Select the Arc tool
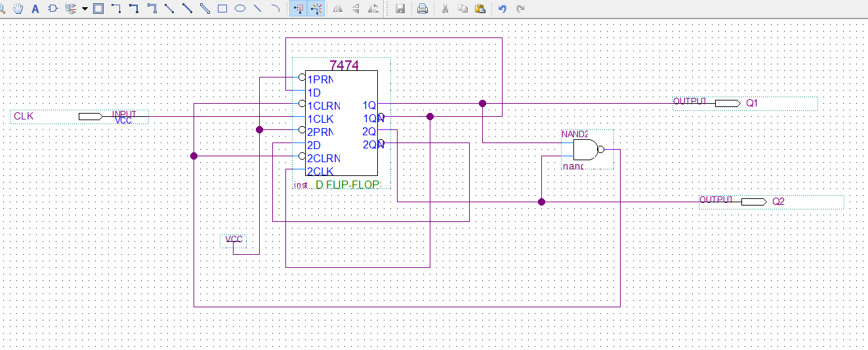Viewport: 868px width, 350px height. click(276, 9)
